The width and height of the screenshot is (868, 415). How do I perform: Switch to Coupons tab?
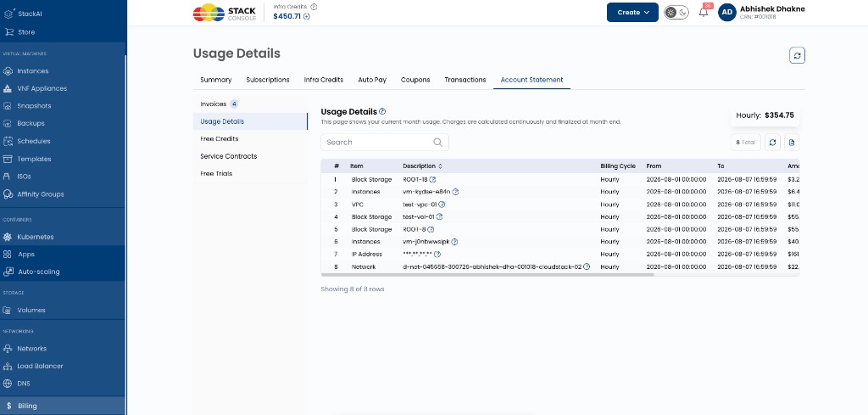[x=415, y=80]
